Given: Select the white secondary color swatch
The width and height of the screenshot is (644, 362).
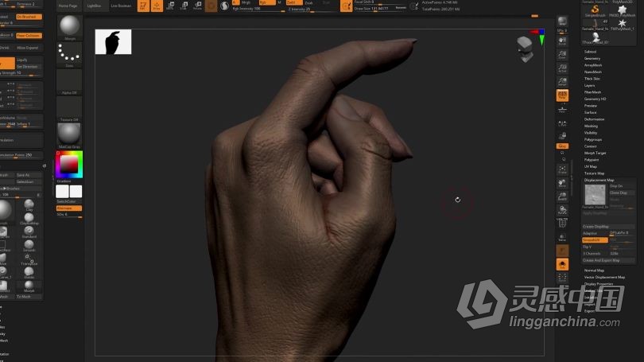Looking at the screenshot, I should [76, 192].
